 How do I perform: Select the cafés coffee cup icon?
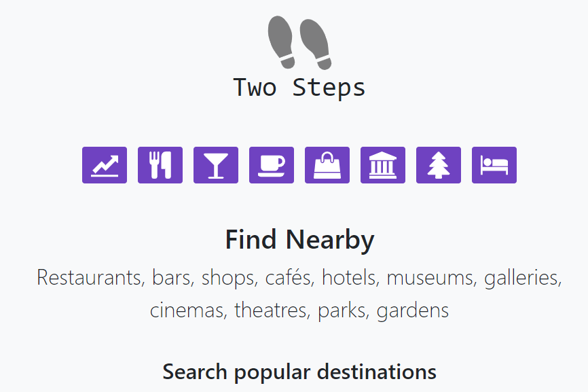(x=272, y=165)
